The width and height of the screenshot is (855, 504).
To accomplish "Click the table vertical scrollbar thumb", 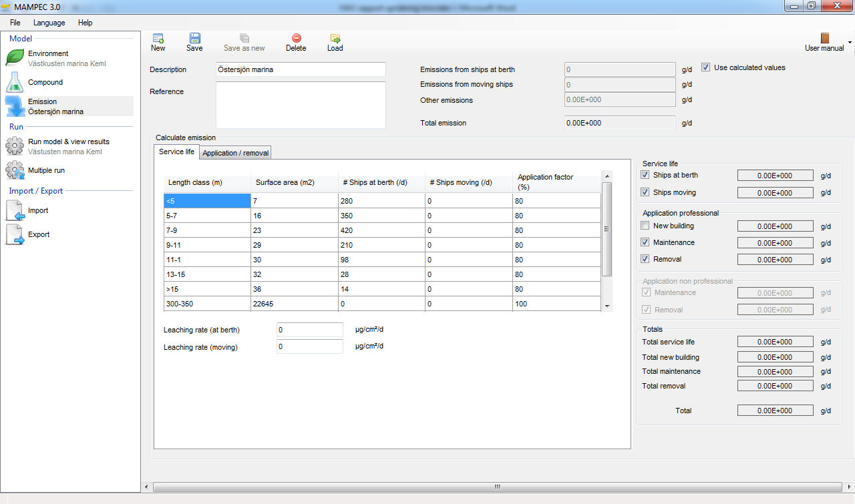I will click(x=607, y=229).
